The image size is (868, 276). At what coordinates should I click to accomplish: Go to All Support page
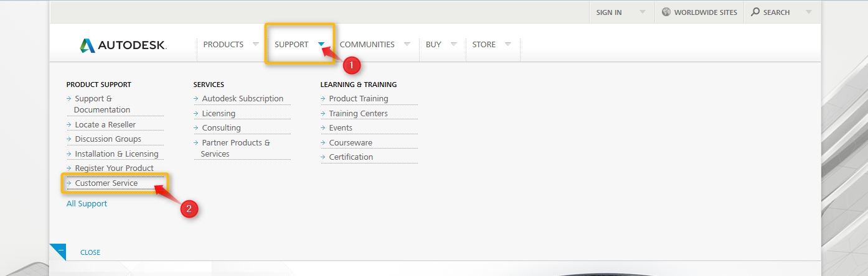87,204
